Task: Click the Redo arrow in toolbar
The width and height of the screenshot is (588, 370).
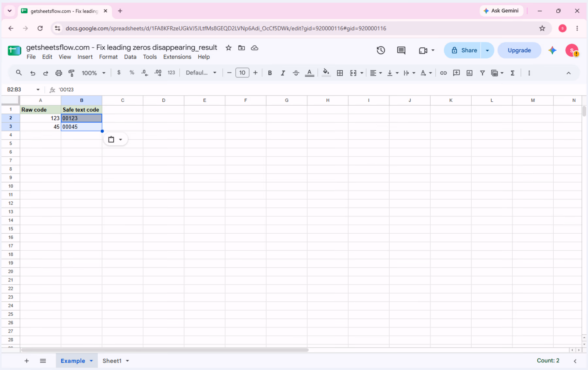Action: [45, 73]
